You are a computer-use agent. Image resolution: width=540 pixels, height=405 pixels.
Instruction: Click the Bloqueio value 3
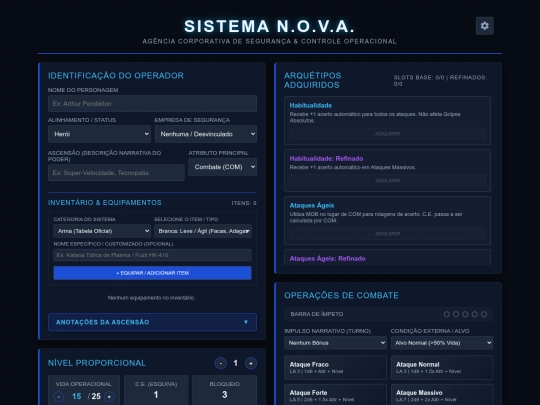pyautogui.click(x=225, y=395)
